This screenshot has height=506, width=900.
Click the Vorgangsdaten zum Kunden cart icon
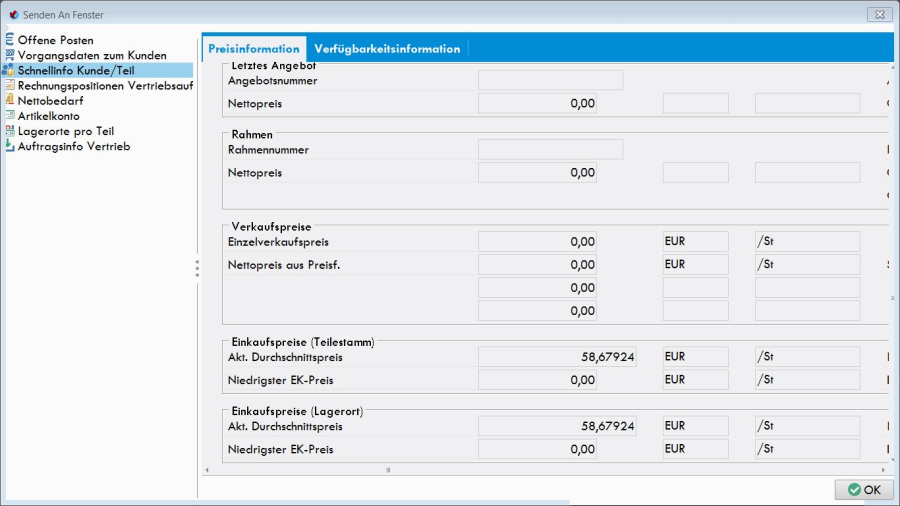point(9,55)
